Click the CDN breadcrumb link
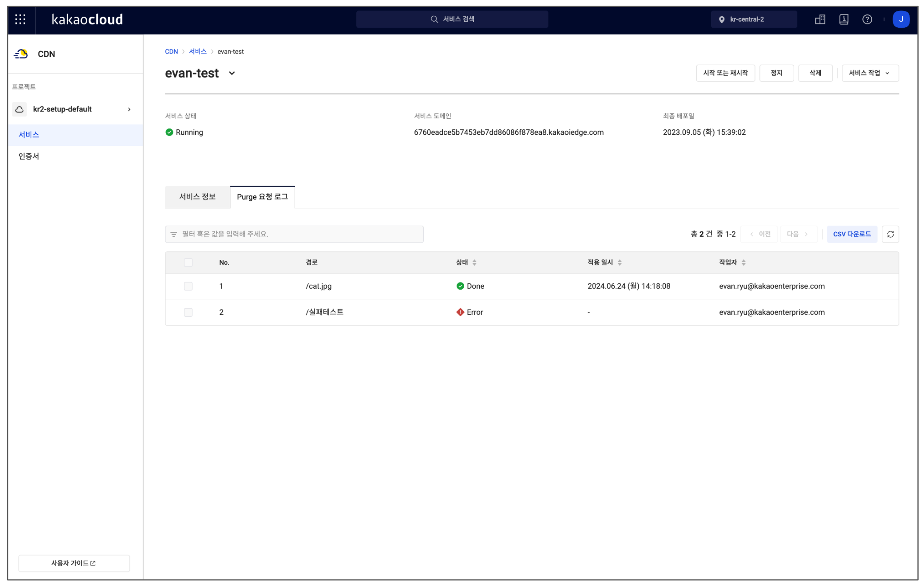This screenshot has width=924, height=585. tap(171, 51)
